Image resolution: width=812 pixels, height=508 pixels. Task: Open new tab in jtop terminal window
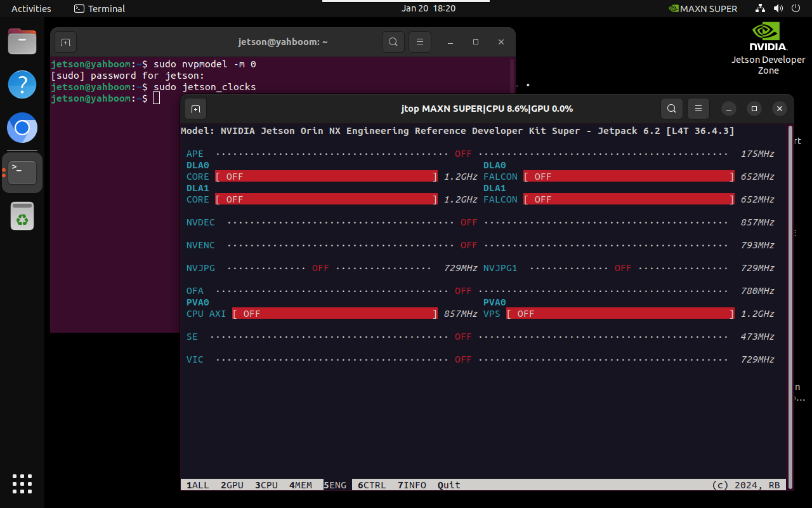tap(195, 109)
